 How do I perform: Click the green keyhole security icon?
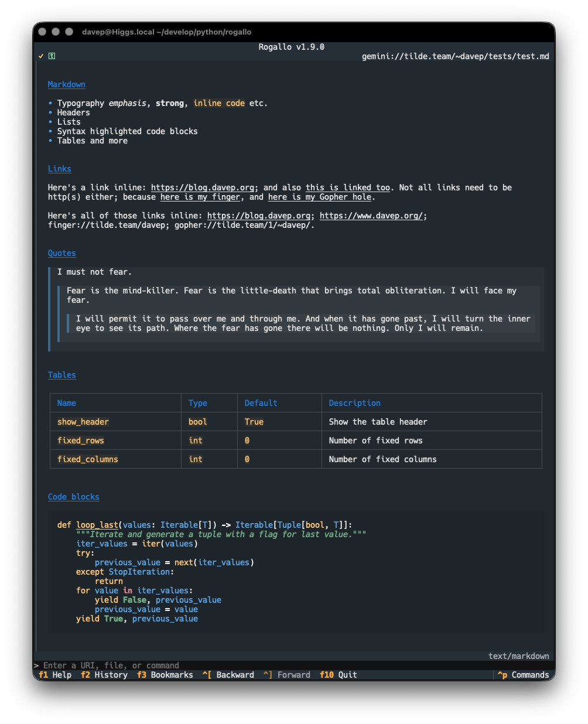52,56
